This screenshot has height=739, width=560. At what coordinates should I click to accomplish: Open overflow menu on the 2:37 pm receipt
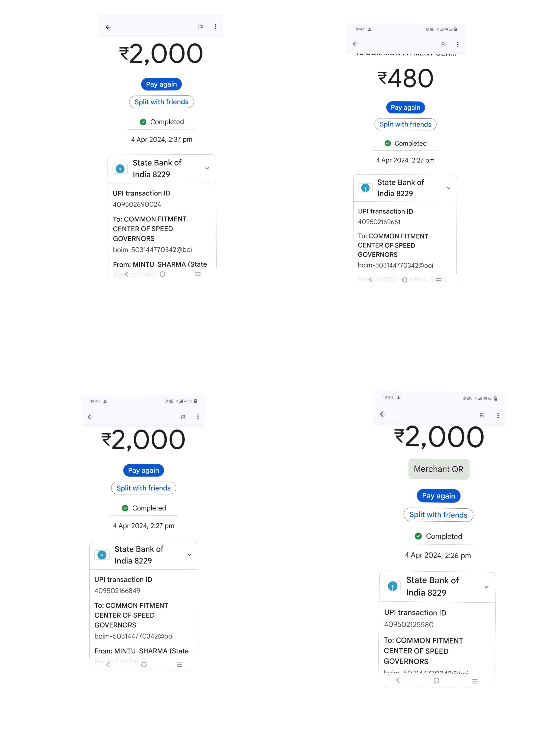pos(215,27)
